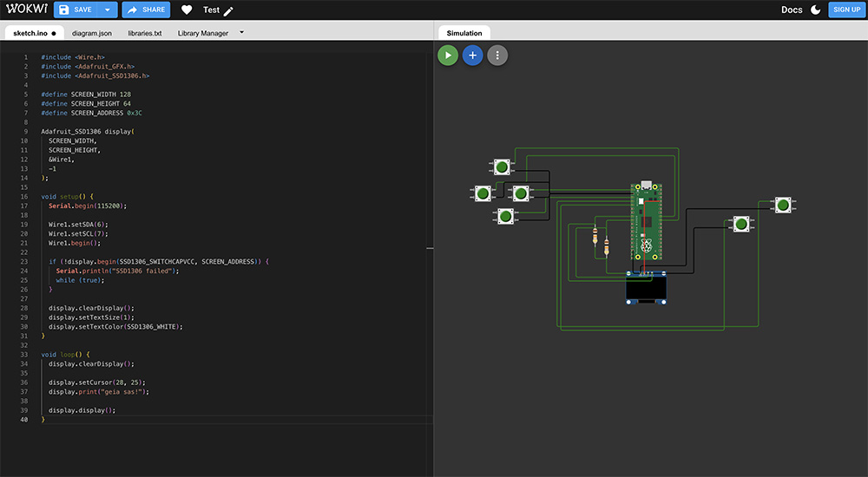The image size is (868, 477).
Task: Select the Simulation tab
Action: (464, 33)
